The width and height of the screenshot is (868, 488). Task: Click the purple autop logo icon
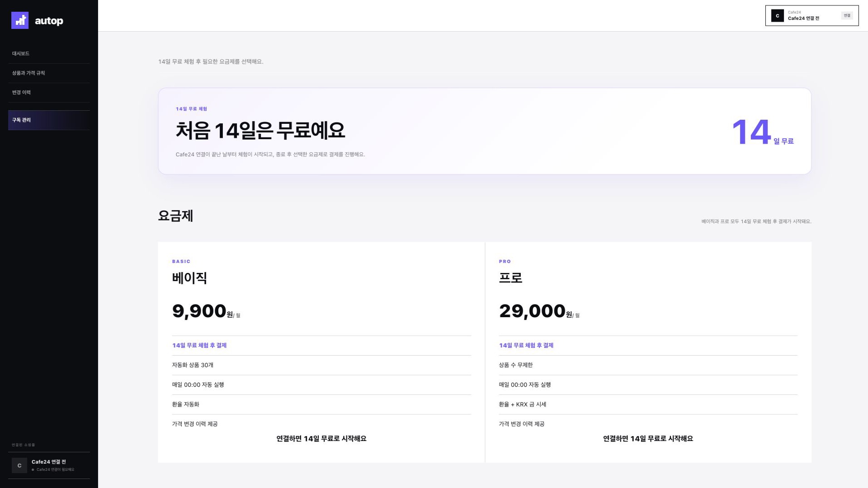click(20, 20)
